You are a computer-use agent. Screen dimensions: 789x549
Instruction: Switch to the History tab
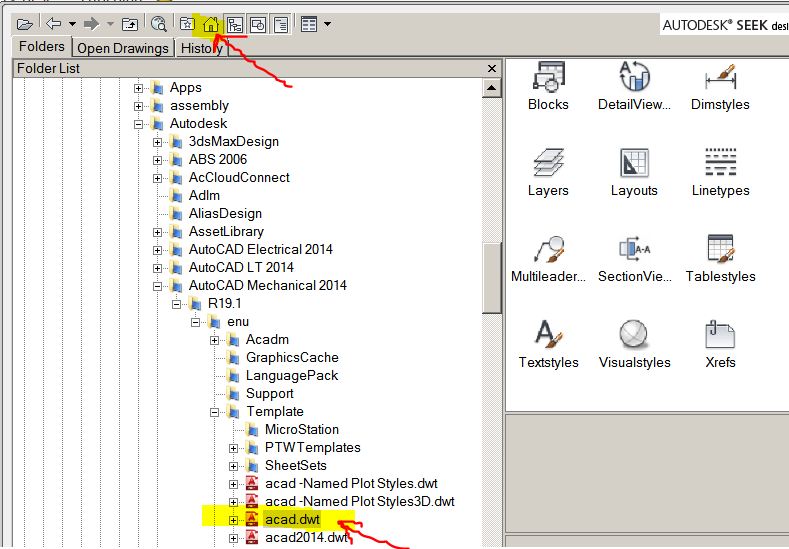click(x=201, y=48)
